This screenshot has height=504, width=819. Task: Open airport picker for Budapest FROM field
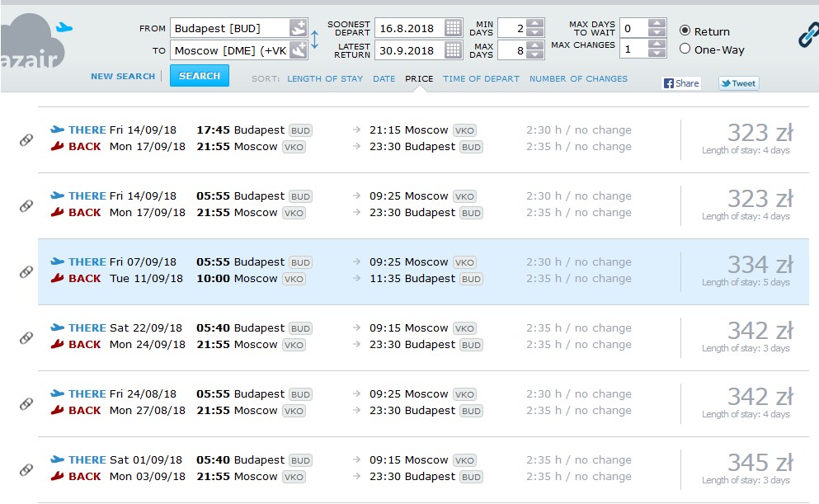click(298, 28)
